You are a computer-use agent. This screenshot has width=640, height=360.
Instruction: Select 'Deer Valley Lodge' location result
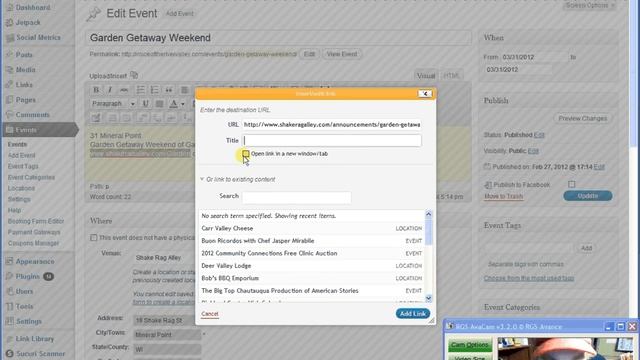(x=312, y=266)
